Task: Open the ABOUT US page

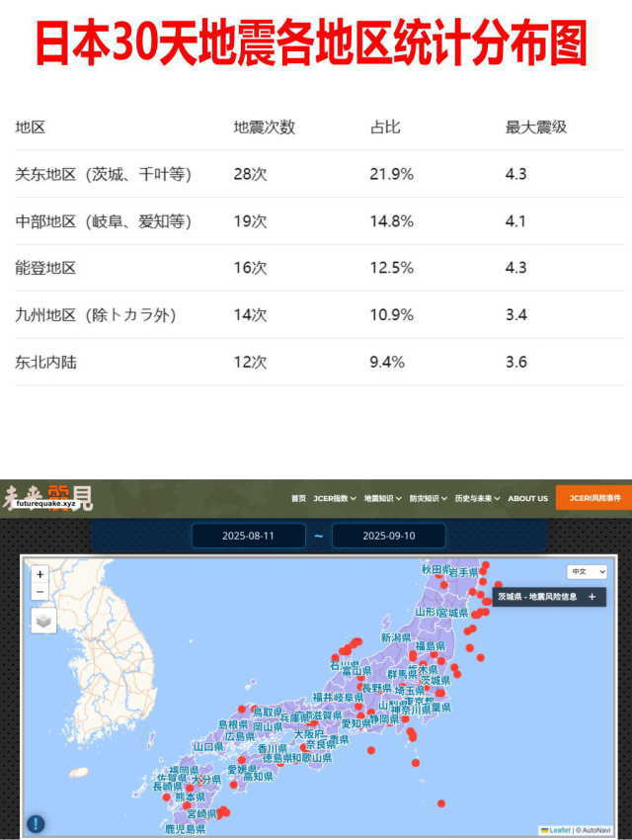Action: (527, 498)
